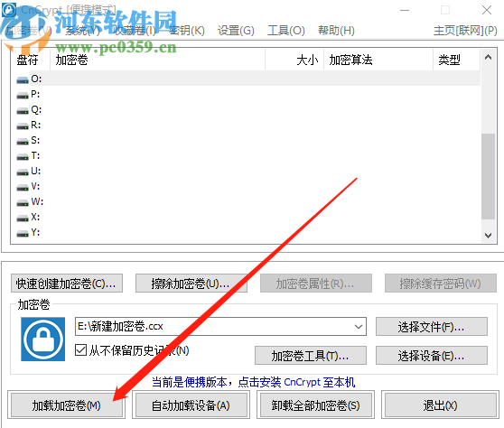Select the R: drive letter text

(36, 125)
